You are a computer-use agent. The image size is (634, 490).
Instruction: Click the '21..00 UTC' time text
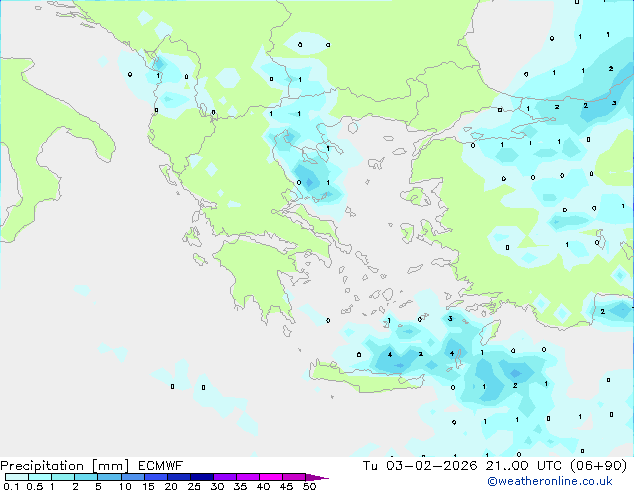(524, 466)
